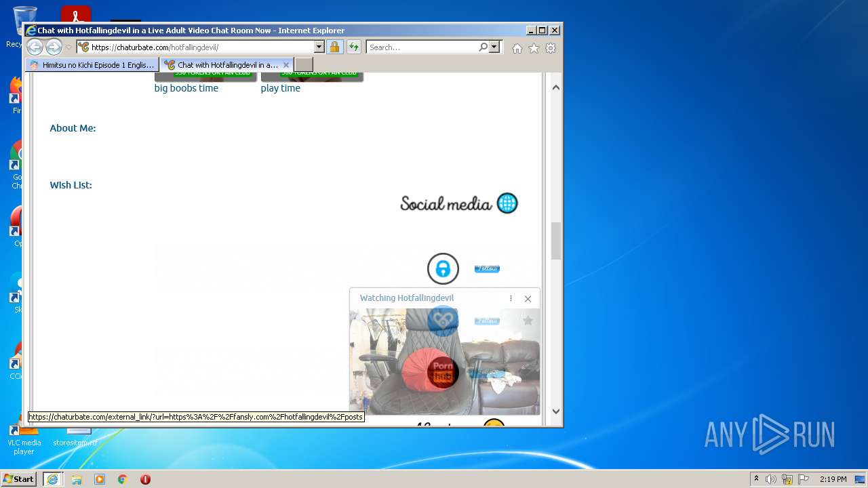The height and width of the screenshot is (488, 868).
Task: Open the red Opera taskbar icon
Action: pyautogui.click(x=145, y=479)
